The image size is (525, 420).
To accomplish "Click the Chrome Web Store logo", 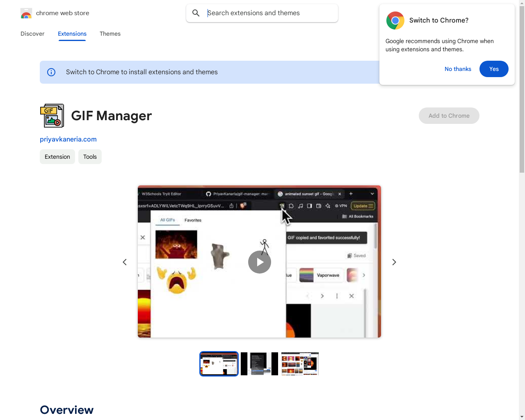I will pos(26,13).
